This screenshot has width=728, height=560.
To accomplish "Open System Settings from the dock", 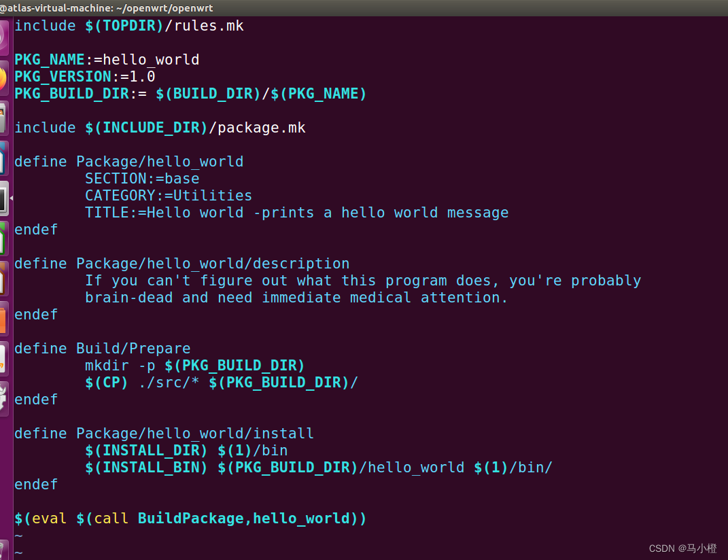I will tap(3, 398).
